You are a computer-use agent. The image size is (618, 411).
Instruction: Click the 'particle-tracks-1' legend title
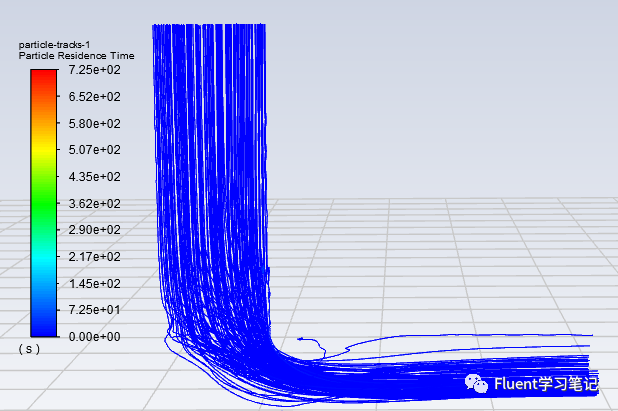click(54, 45)
